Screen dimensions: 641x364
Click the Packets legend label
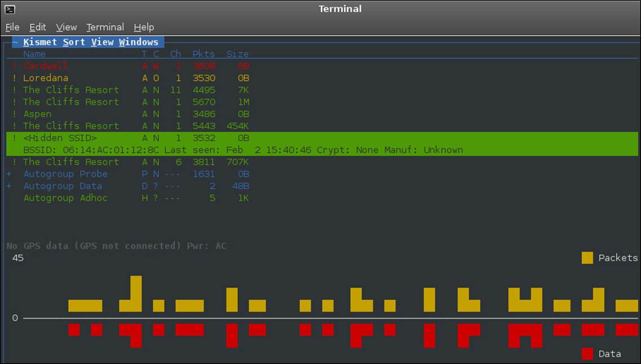(618, 258)
